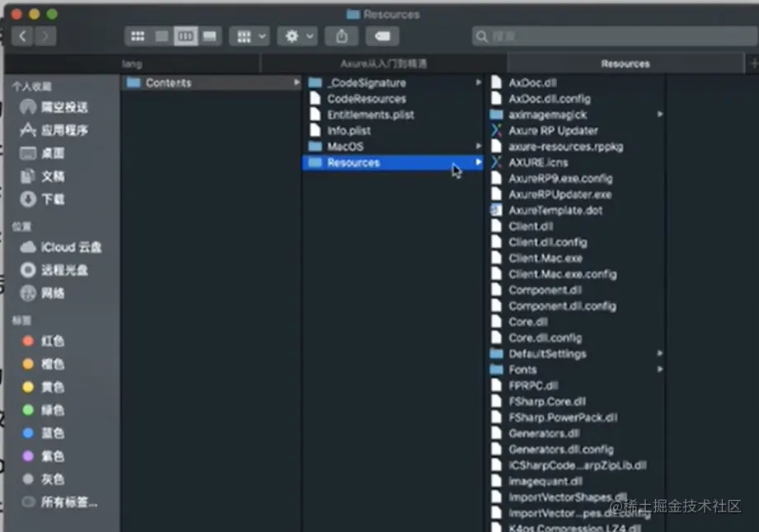
Task: Expand DefaultSettings folder via its arrow
Action: pos(660,353)
